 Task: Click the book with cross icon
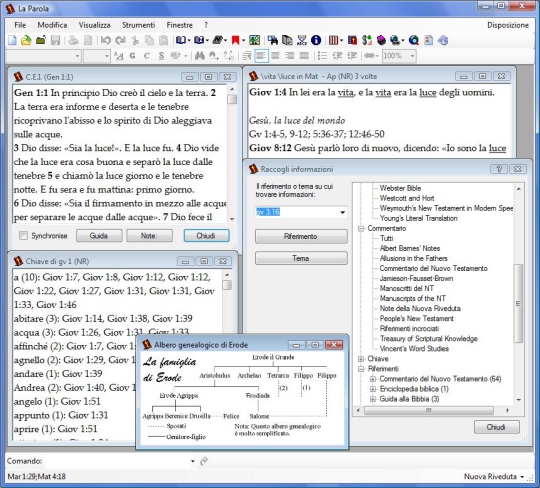352,40
